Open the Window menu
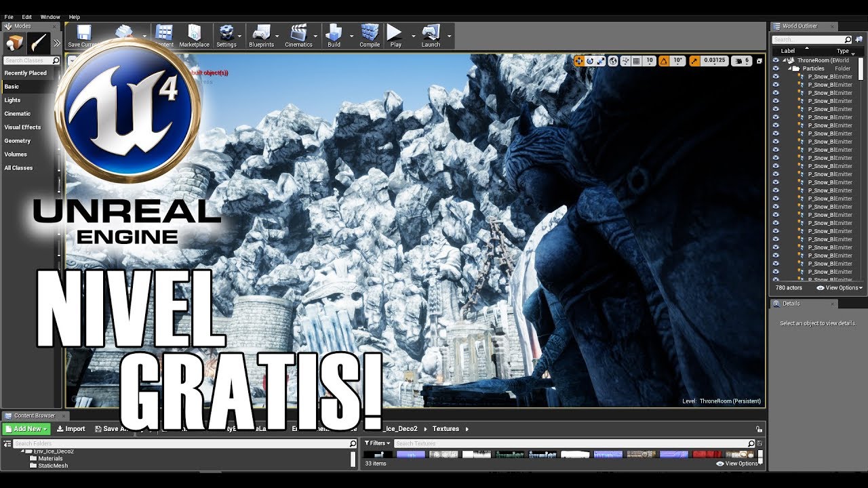This screenshot has width=868, height=488. [50, 17]
